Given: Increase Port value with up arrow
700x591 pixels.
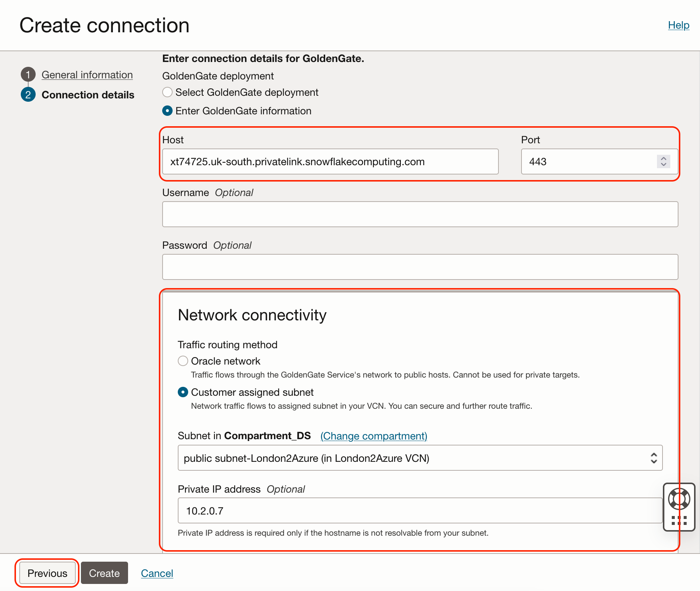Looking at the screenshot, I should (663, 158).
